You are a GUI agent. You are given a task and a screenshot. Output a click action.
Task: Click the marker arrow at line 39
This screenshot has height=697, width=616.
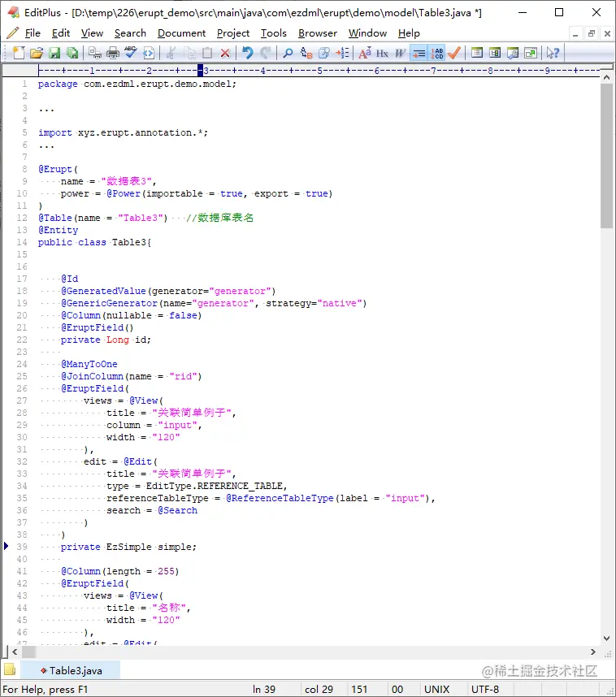(x=7, y=546)
